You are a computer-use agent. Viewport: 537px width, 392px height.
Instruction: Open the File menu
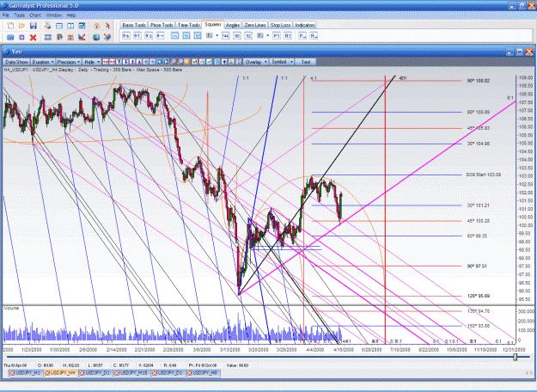(x=5, y=15)
